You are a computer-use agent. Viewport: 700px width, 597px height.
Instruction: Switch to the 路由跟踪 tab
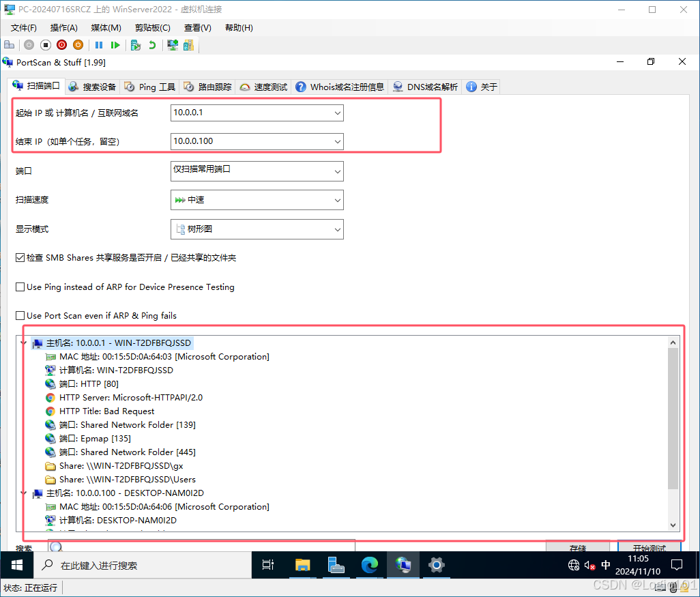point(208,87)
